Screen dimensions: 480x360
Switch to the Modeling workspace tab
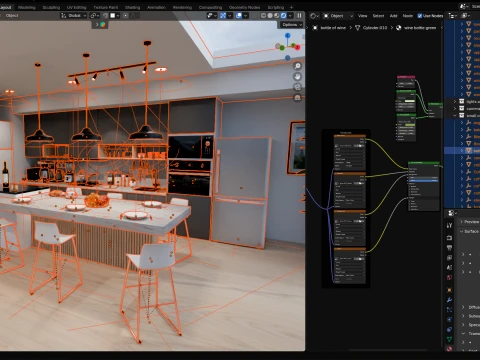click(x=27, y=7)
